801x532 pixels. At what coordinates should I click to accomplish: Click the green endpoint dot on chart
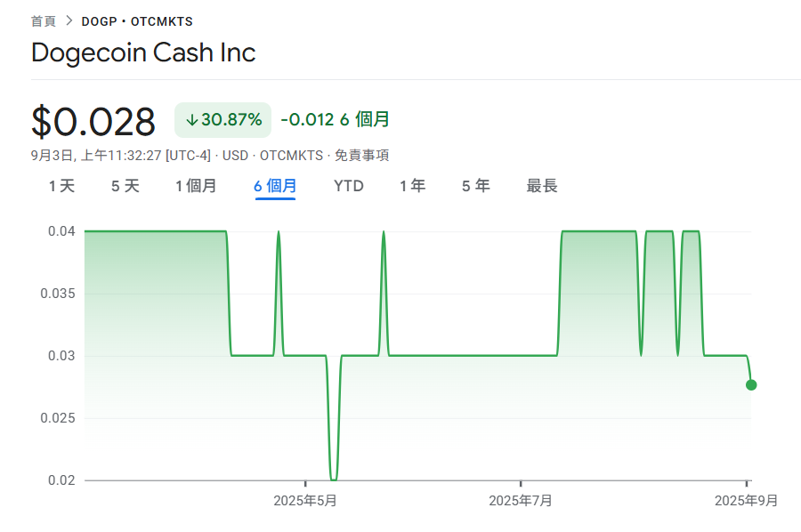[751, 385]
